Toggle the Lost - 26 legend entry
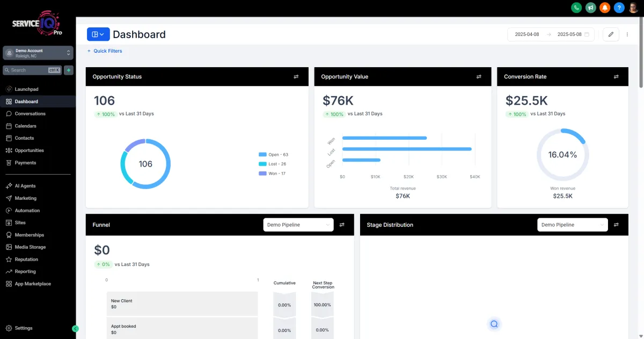 272,164
